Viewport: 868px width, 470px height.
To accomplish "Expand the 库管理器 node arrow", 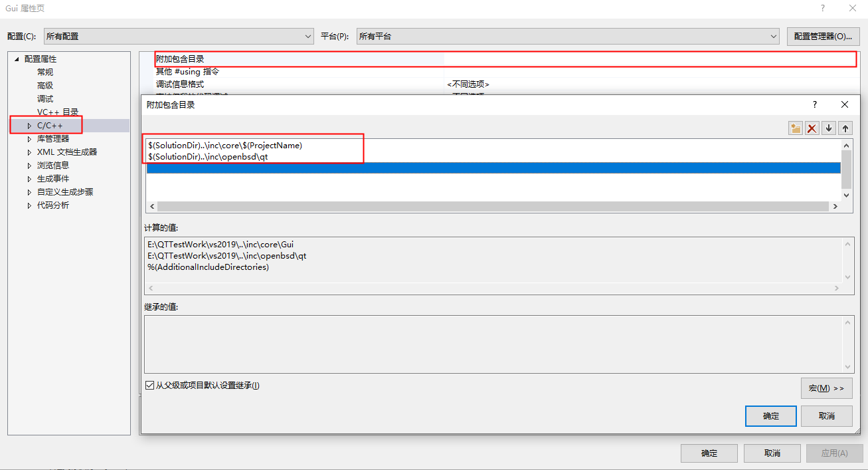I will [29, 139].
